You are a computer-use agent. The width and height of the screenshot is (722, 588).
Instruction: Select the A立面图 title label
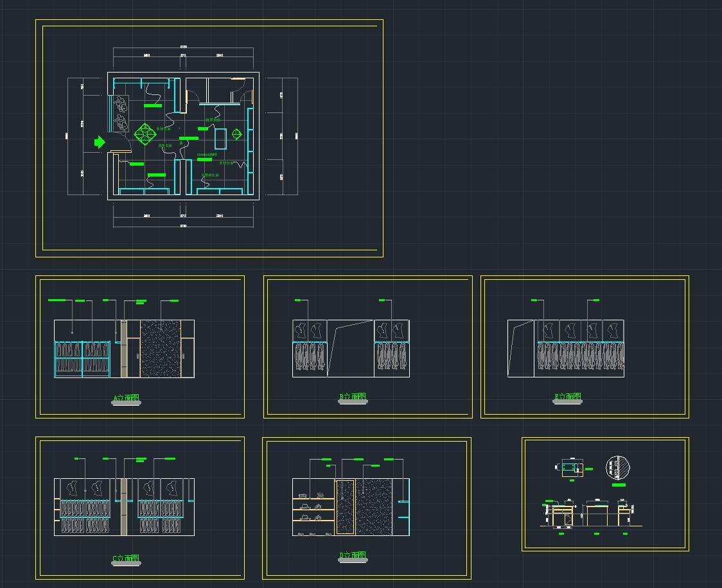tap(126, 399)
